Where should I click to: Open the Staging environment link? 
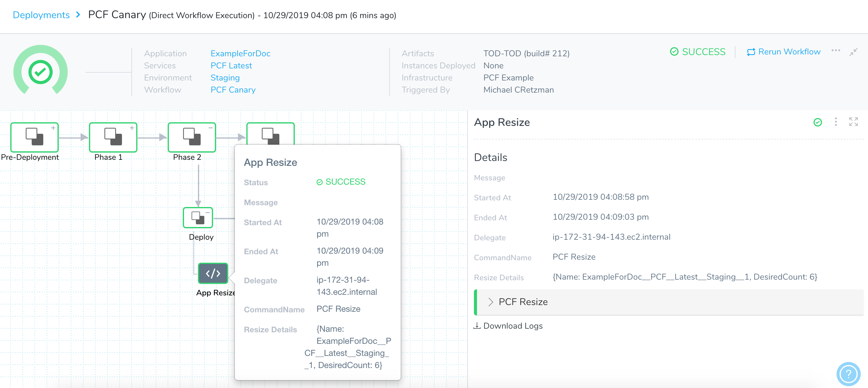tap(225, 78)
